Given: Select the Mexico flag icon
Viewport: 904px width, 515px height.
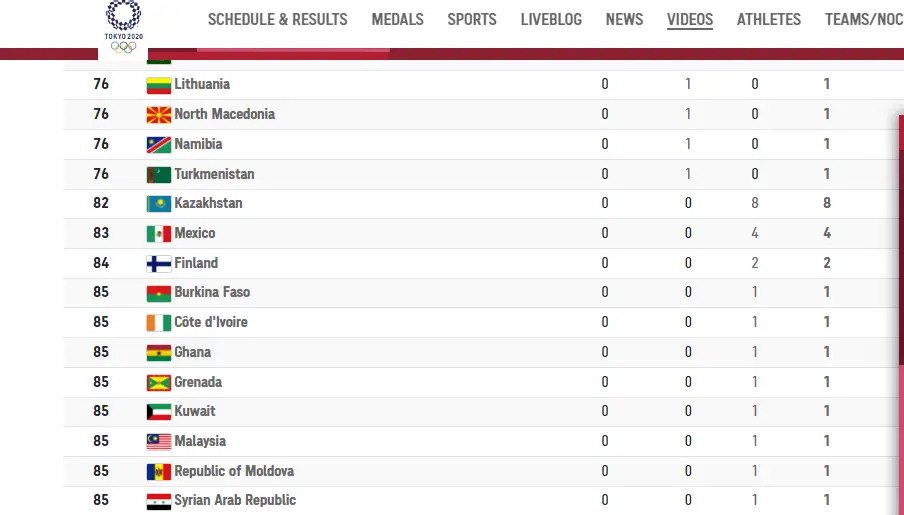Looking at the screenshot, I should point(159,234).
